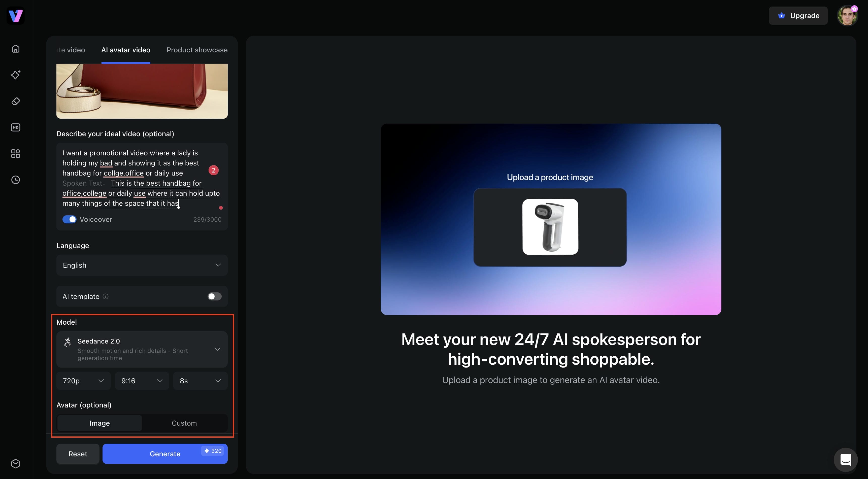
Task: Open the English language dropdown
Action: point(142,265)
